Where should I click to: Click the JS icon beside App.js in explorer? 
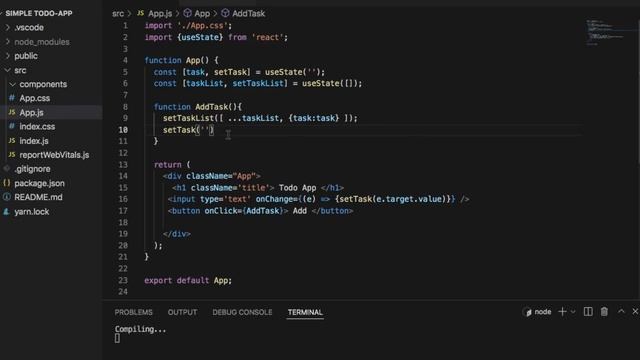[12, 112]
